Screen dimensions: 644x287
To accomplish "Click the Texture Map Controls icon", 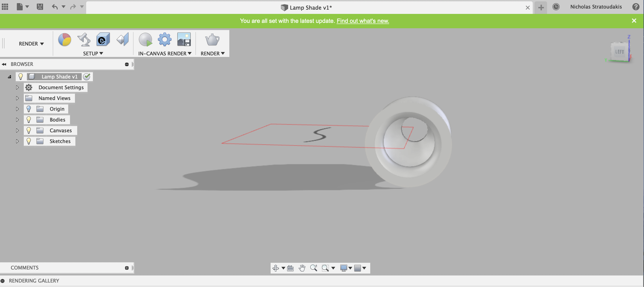I will tap(123, 40).
